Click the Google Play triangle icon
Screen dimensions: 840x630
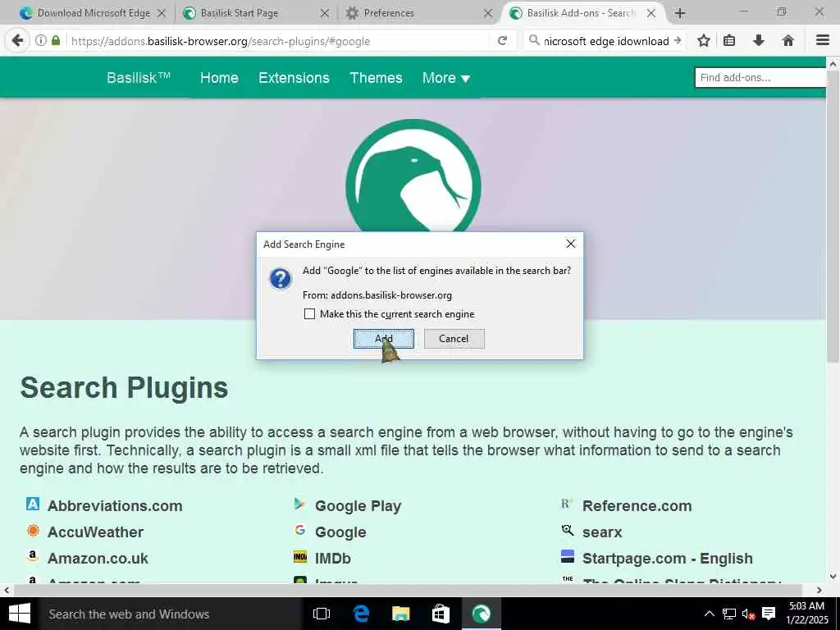pos(300,504)
